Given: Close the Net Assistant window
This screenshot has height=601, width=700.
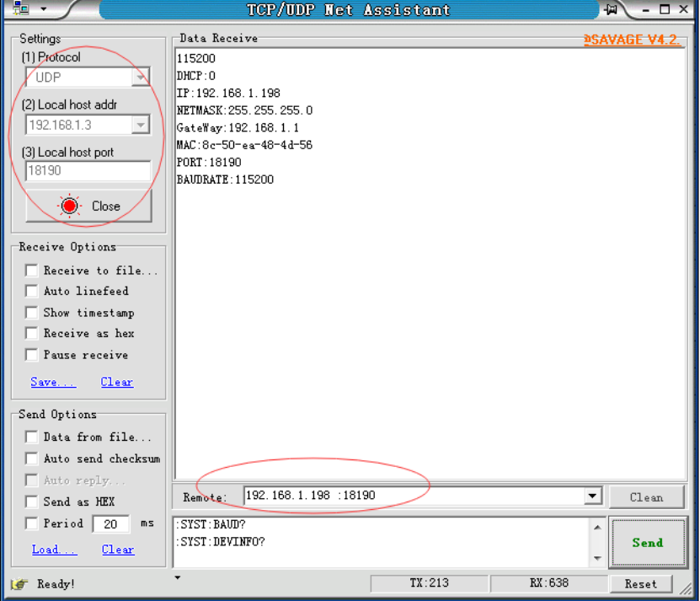Looking at the screenshot, I should pyautogui.click(x=683, y=9).
